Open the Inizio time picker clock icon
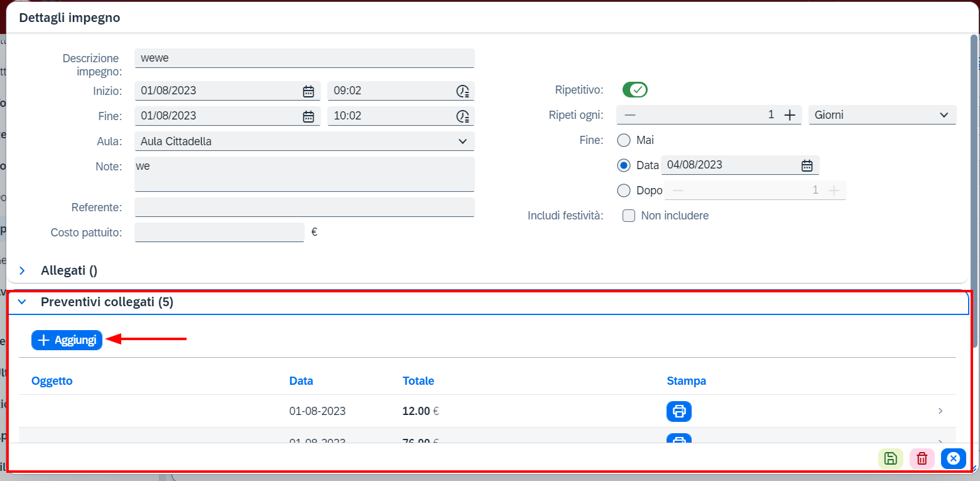 [x=462, y=91]
